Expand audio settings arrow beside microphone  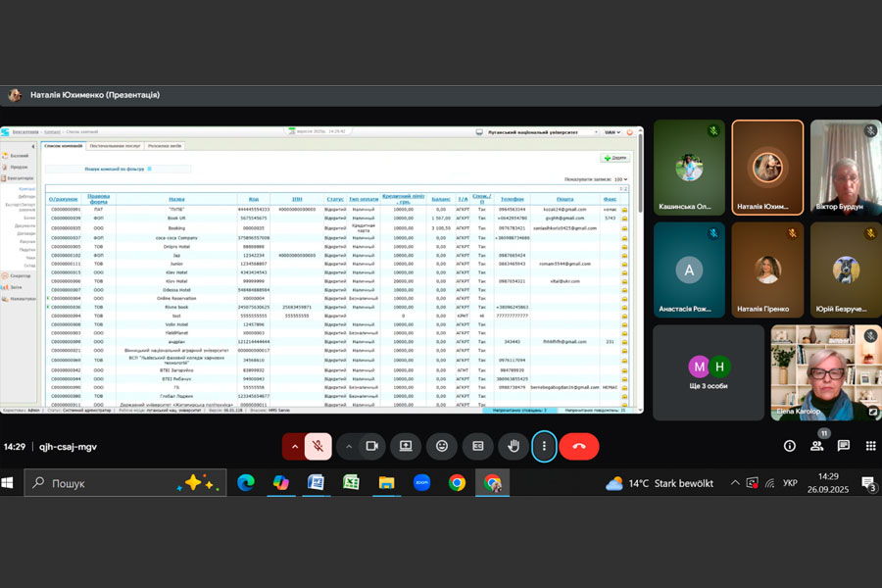pyautogui.click(x=294, y=446)
